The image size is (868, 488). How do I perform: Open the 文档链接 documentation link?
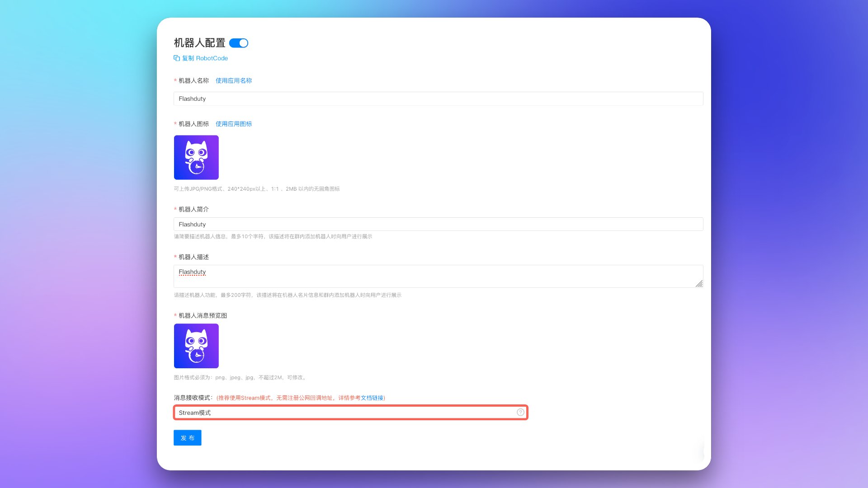click(x=372, y=398)
